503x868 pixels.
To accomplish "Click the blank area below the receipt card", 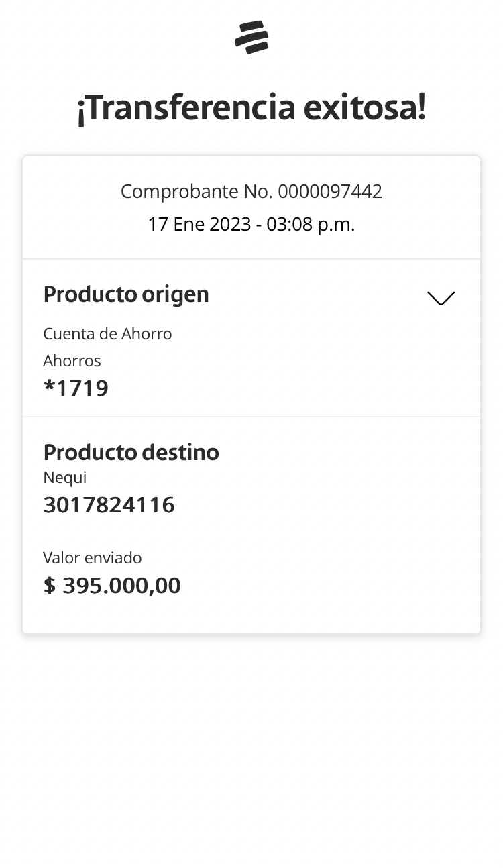I will tap(251, 745).
